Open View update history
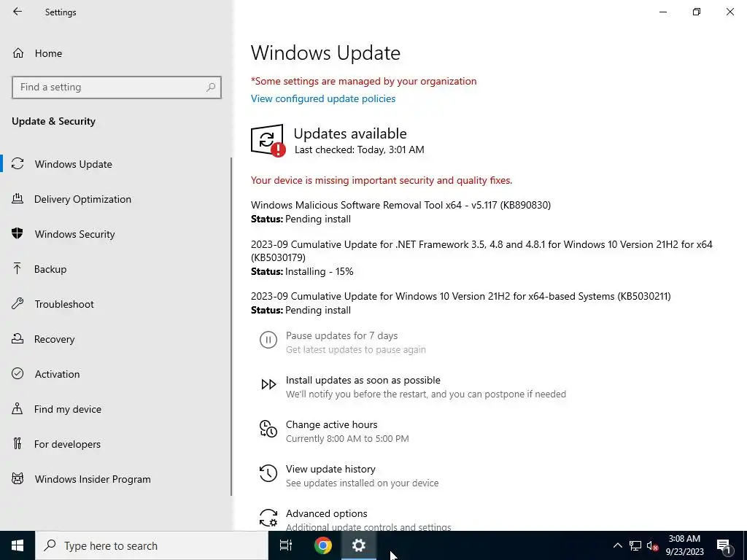 click(x=330, y=469)
